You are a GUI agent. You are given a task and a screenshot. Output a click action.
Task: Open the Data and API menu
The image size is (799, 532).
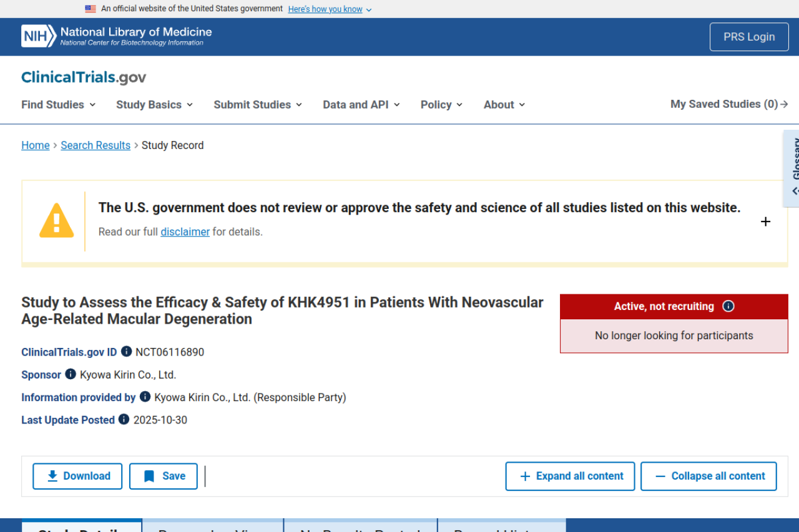361,105
